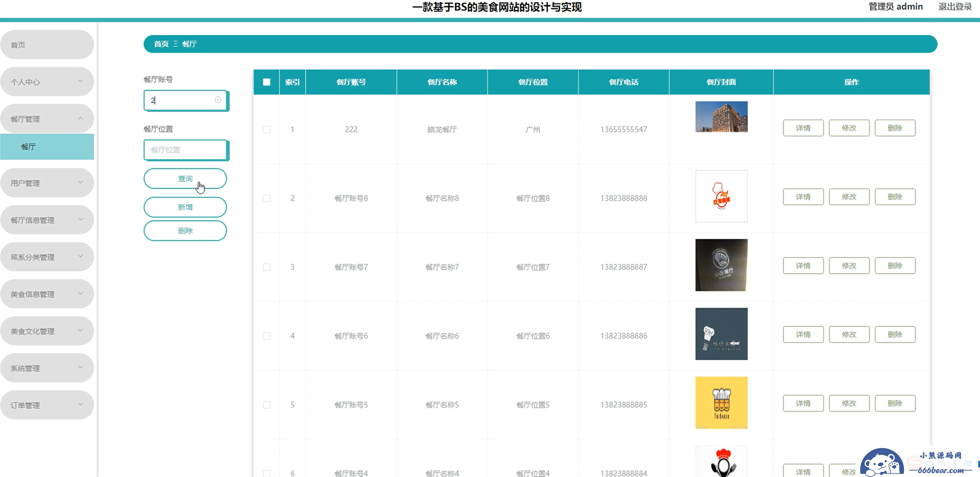Focus the 餐厅位置 input field
Image resolution: width=980 pixels, height=477 pixels.
pos(186,150)
